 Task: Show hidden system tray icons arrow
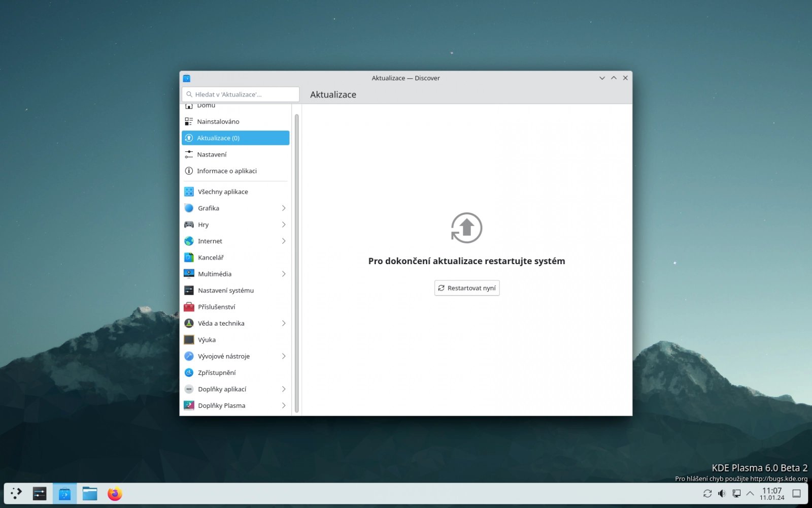pos(750,493)
